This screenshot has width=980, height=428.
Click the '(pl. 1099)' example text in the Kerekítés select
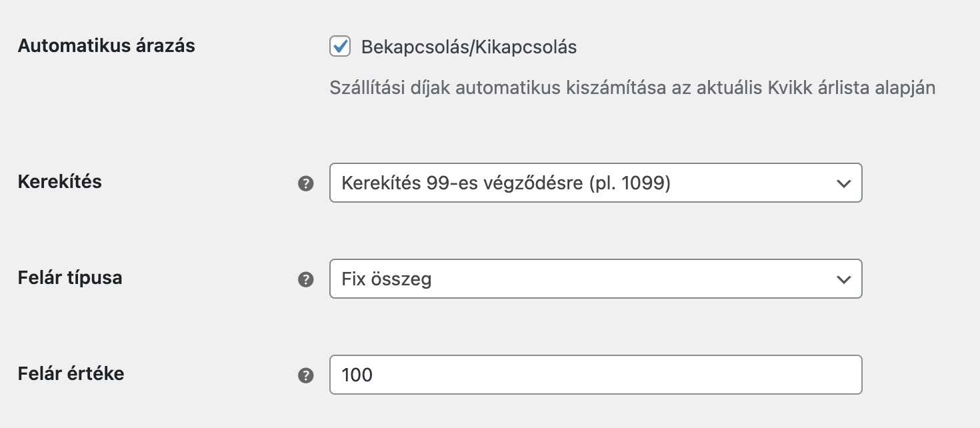coord(629,183)
